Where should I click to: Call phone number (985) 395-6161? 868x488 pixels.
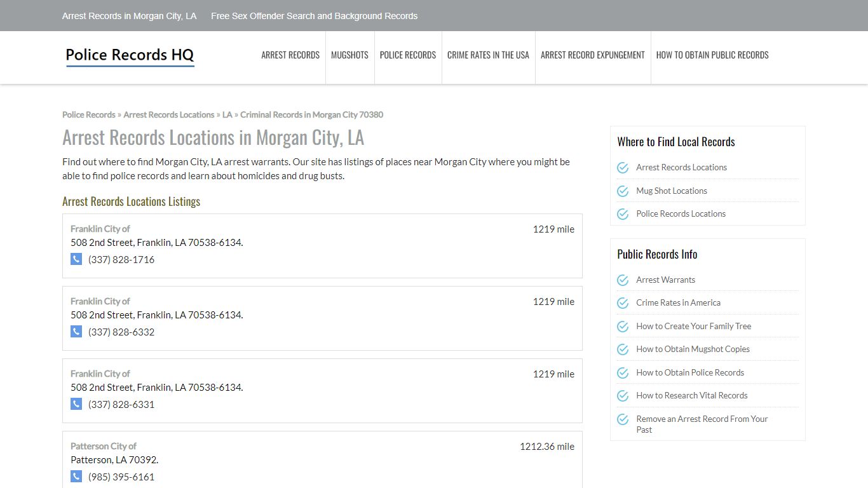(x=121, y=477)
